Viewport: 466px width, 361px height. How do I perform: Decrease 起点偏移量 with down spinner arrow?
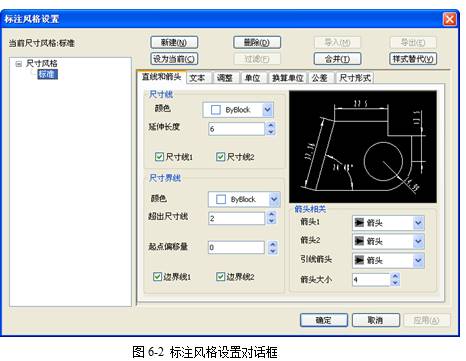pyautogui.click(x=273, y=251)
